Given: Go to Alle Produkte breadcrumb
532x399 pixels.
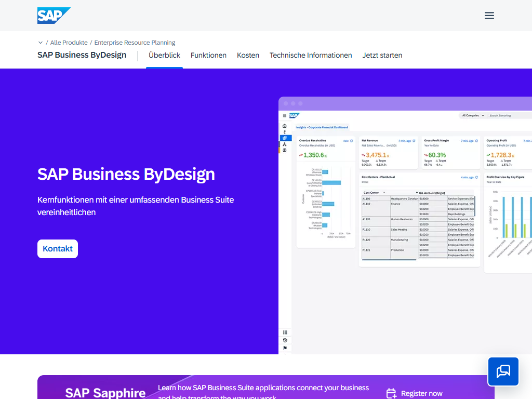Looking at the screenshot, I should click(69, 43).
